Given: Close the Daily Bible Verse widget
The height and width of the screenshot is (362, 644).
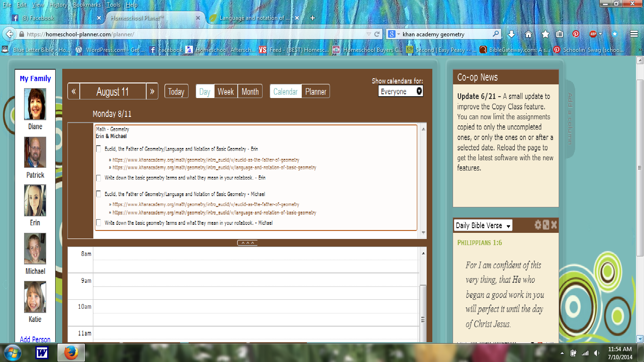Looking at the screenshot, I should point(554,225).
